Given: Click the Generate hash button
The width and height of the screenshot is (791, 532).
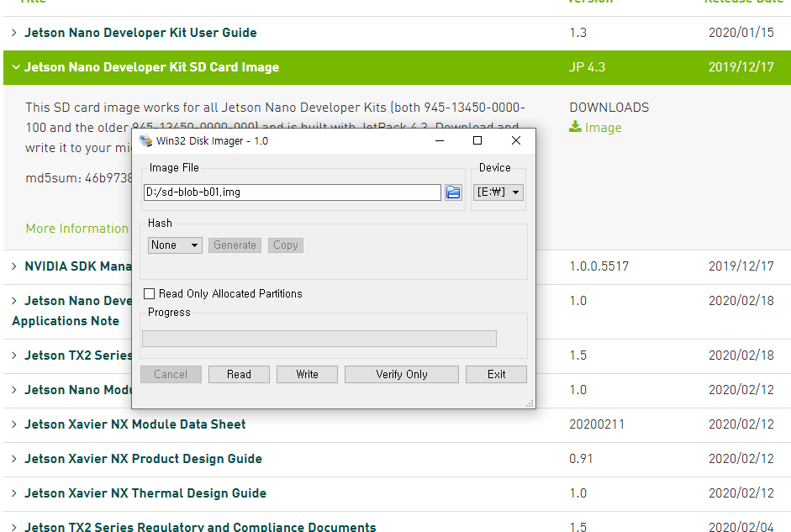Looking at the screenshot, I should point(235,245).
